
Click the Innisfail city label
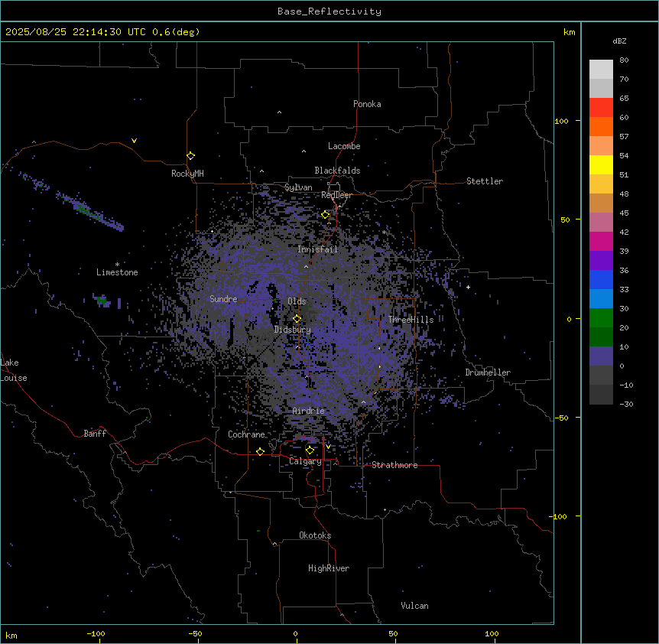(x=317, y=249)
